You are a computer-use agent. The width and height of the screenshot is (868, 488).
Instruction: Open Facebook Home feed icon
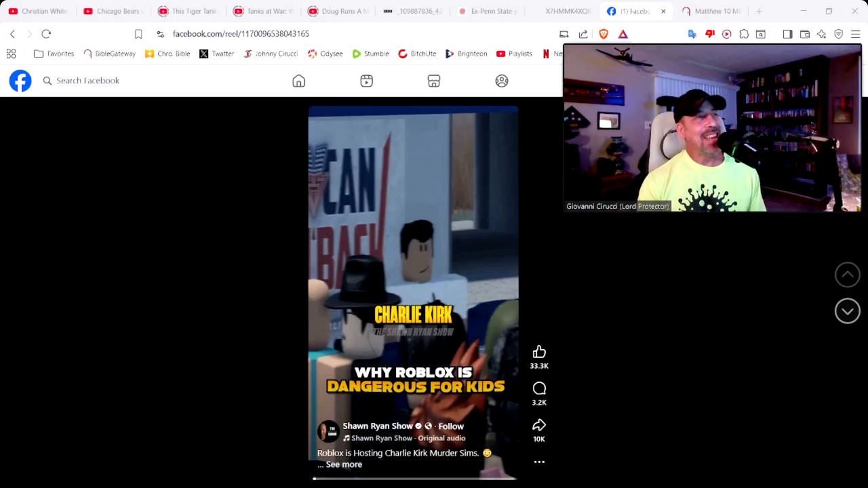point(298,81)
